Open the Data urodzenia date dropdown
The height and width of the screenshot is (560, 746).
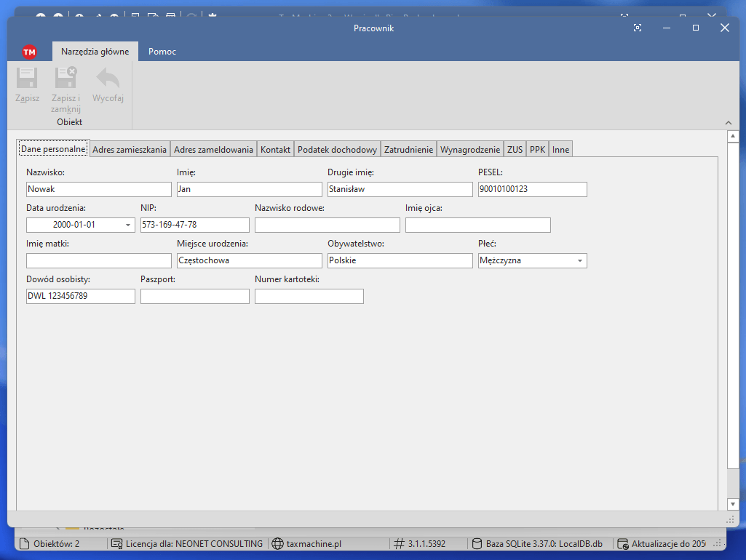[x=128, y=225]
